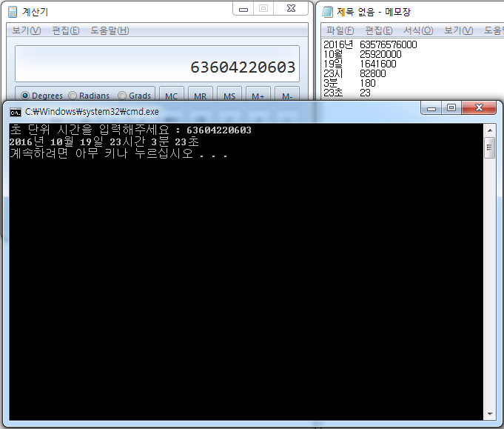Click the Calculator display showing 63604220603
504x429 pixels.
[157, 64]
